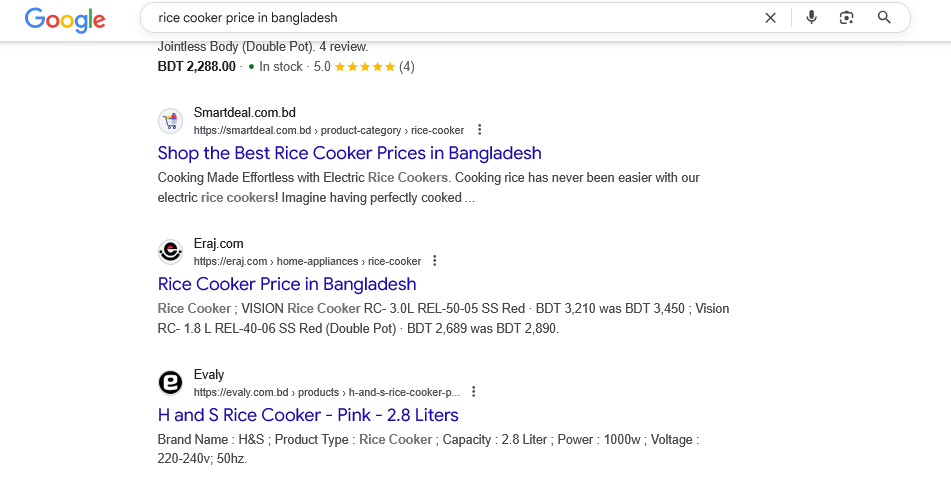The height and width of the screenshot is (477, 951).
Task: Click the five-star rating on top result
Action: point(364,67)
